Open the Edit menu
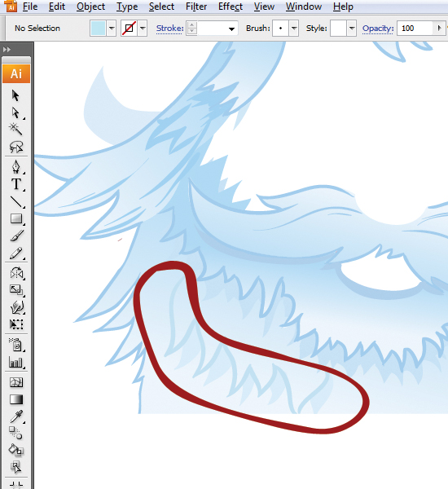448x489 pixels. [57, 7]
